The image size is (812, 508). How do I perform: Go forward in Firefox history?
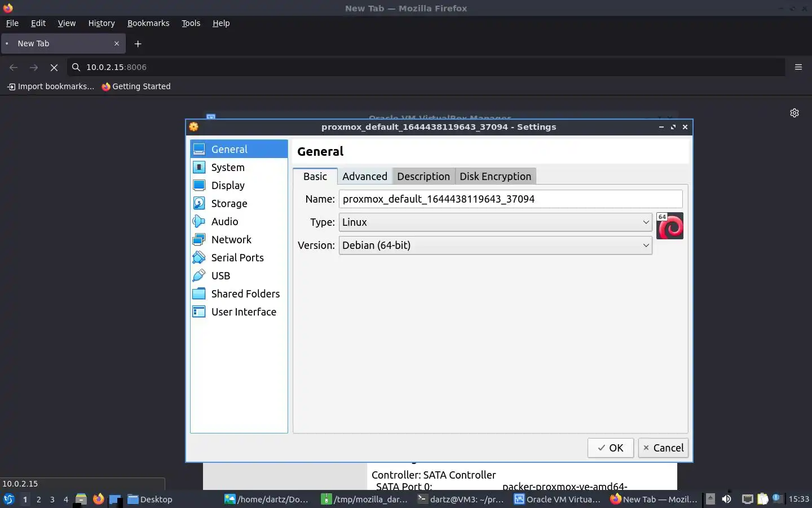[x=34, y=67]
